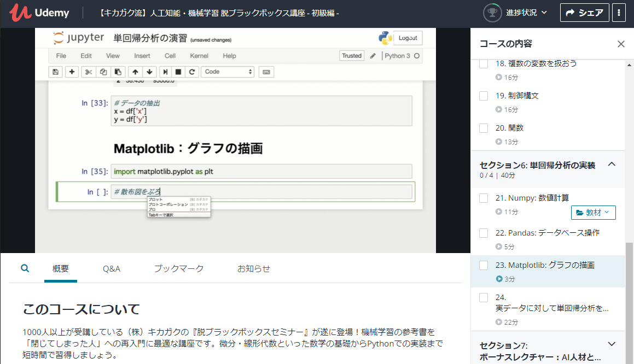The image size is (634, 364).
Task: Click the progress trophy icon
Action: click(492, 13)
